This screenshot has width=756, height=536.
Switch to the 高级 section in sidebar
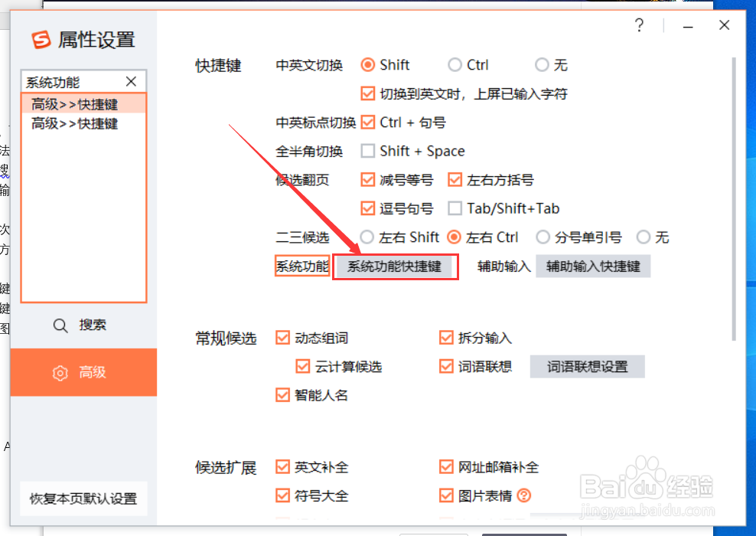[x=83, y=373]
